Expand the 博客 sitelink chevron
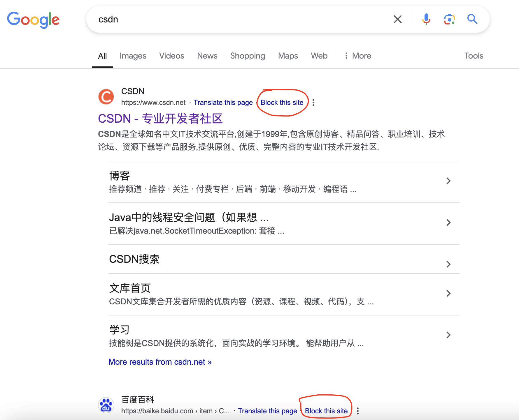519x420 pixels. [x=448, y=181]
